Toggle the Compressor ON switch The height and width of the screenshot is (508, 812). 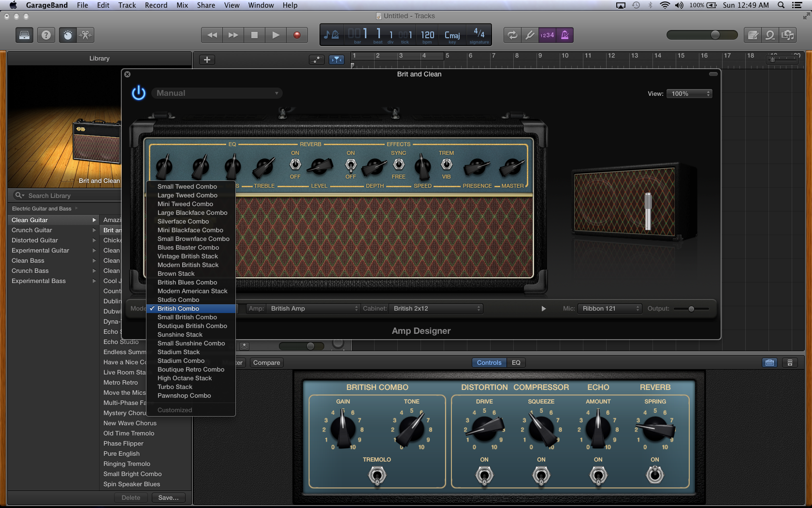(x=541, y=476)
